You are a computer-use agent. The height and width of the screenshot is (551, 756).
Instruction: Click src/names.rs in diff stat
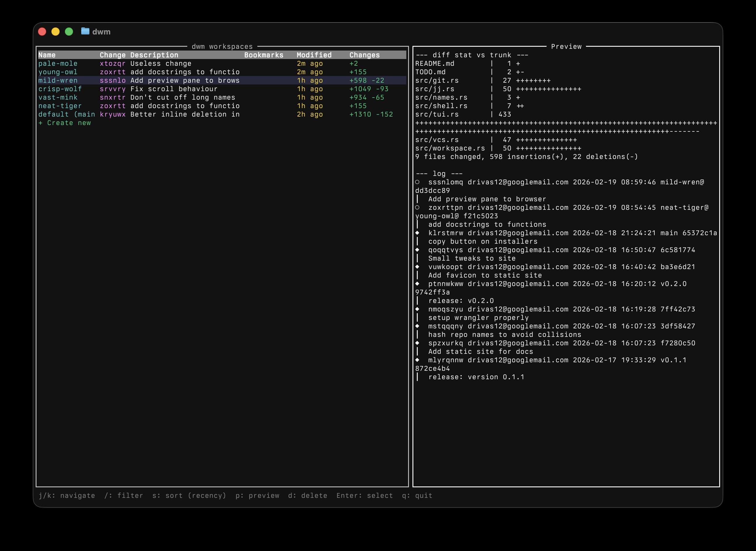click(x=441, y=97)
